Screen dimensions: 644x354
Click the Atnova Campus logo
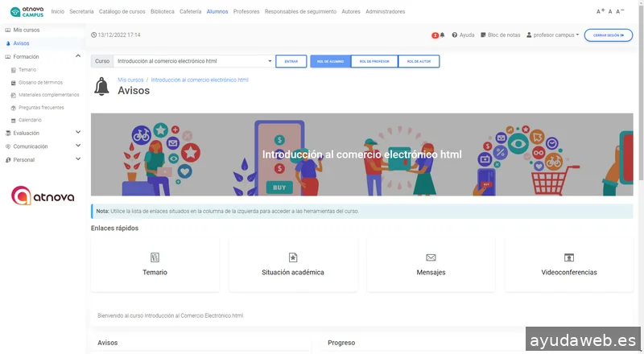(27, 11)
